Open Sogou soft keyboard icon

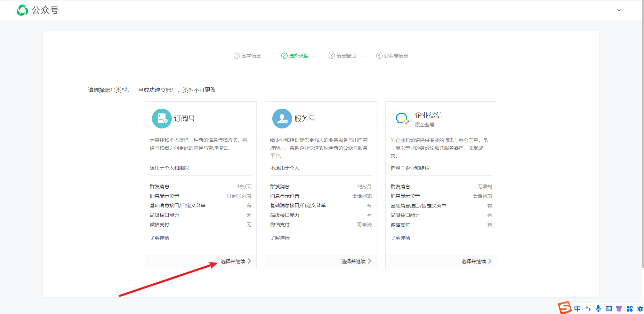(x=609, y=308)
